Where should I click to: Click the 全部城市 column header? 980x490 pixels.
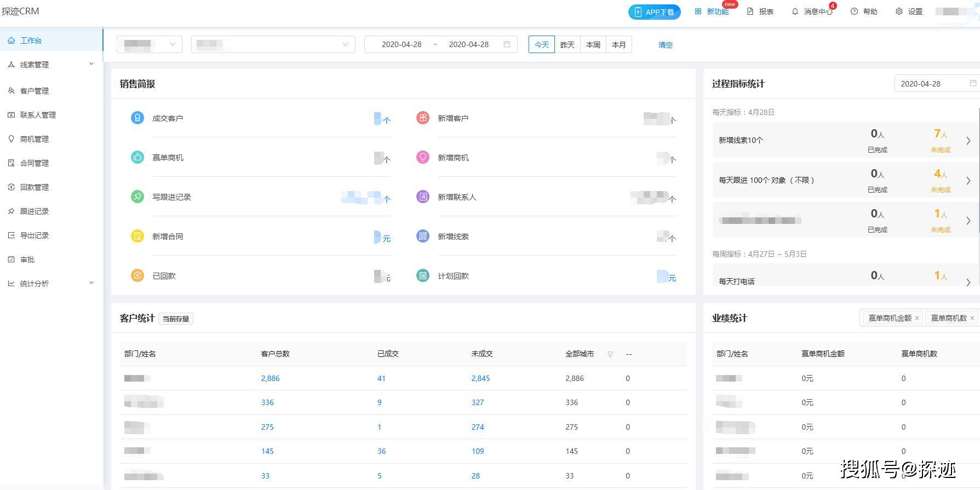tap(580, 354)
